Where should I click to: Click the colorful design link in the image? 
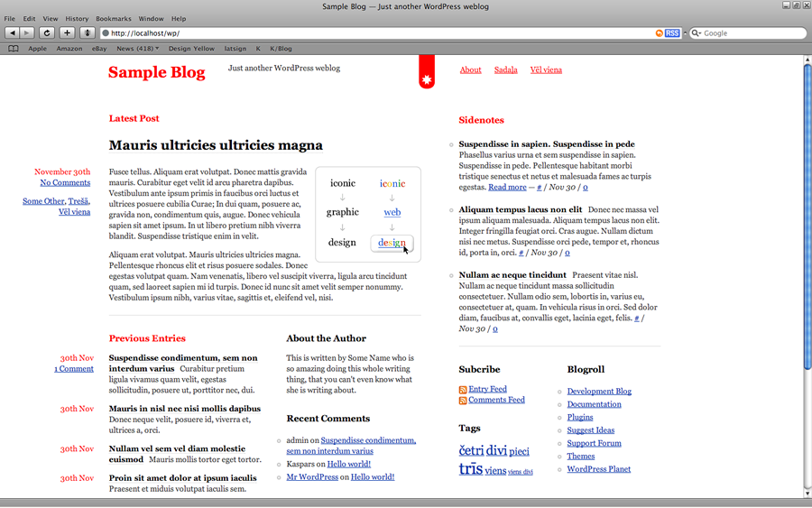[x=392, y=243]
